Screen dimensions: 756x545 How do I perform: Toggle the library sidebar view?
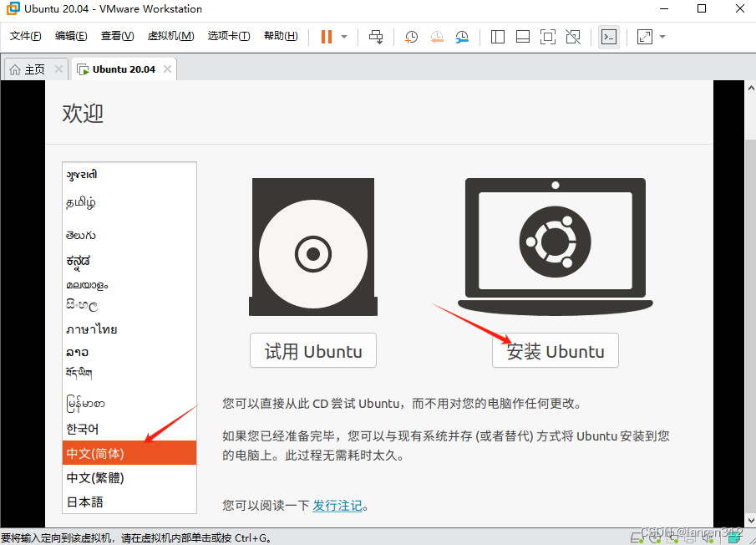click(x=498, y=37)
